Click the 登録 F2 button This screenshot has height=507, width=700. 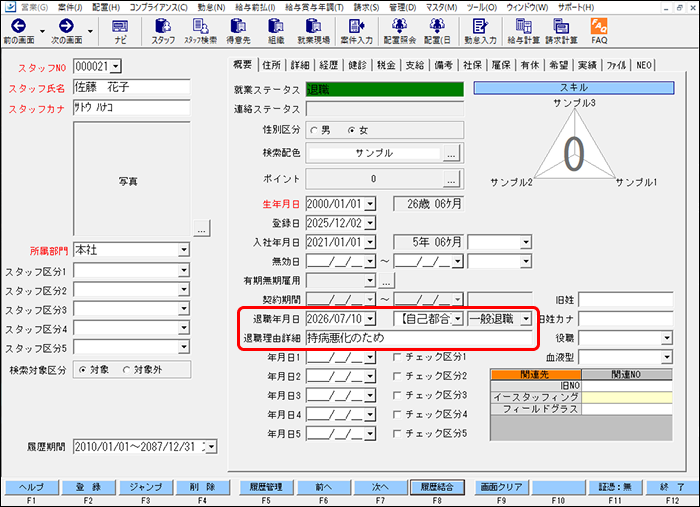[88, 487]
